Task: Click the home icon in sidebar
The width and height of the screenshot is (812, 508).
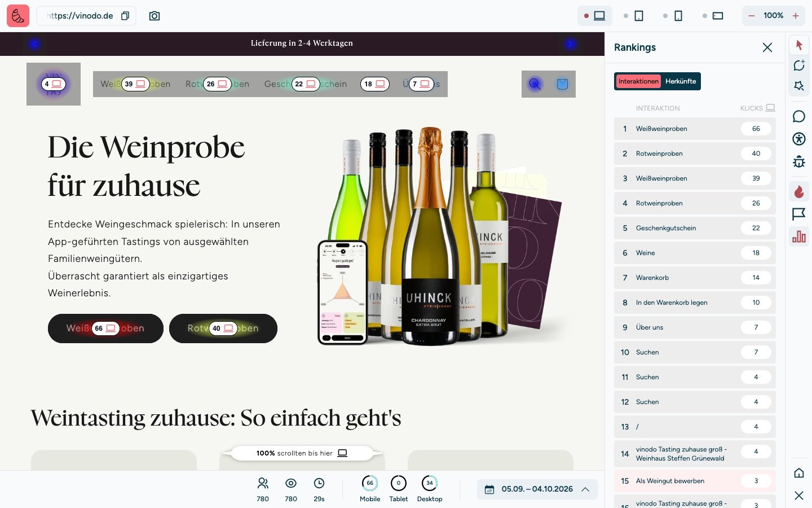Action: [x=799, y=473]
